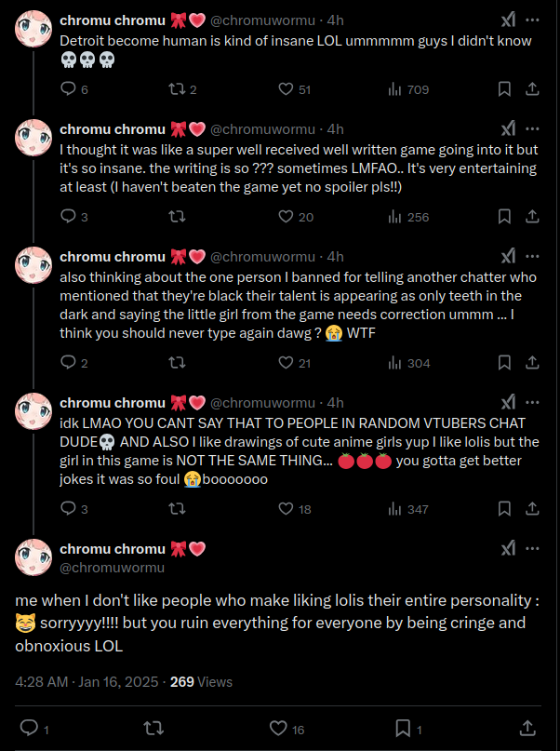Image resolution: width=560 pixels, height=751 pixels.
Task: Retweet the tweet with 21 likes
Action: pos(174,363)
